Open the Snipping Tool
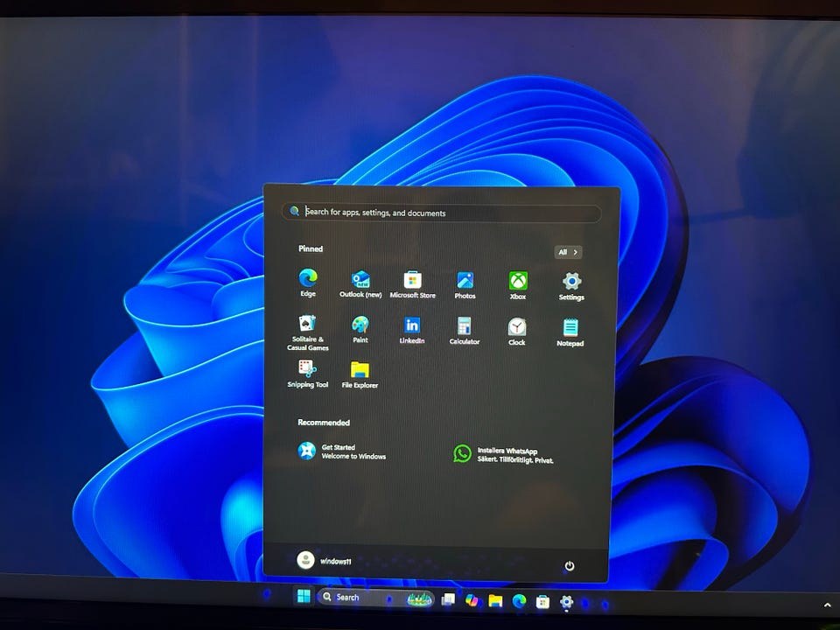Image resolution: width=840 pixels, height=630 pixels. (307, 374)
